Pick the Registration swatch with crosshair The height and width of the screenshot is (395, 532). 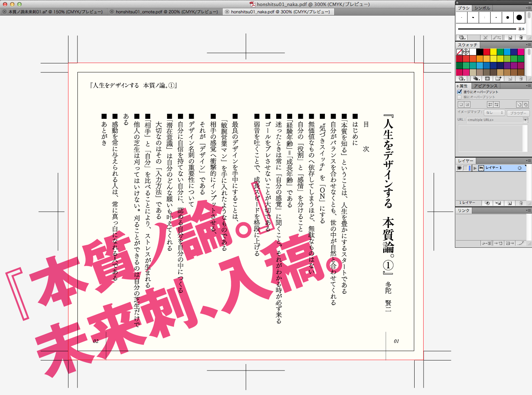click(x=466, y=51)
